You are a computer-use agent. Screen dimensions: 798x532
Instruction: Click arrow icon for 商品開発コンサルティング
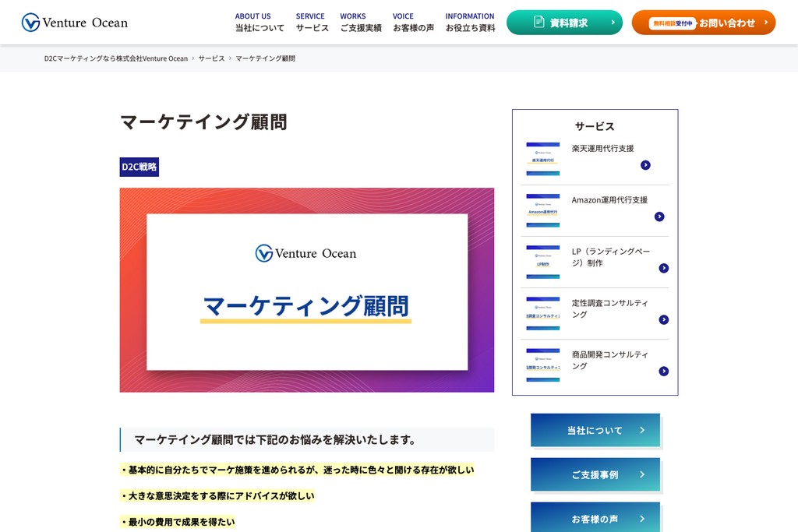[x=664, y=372]
